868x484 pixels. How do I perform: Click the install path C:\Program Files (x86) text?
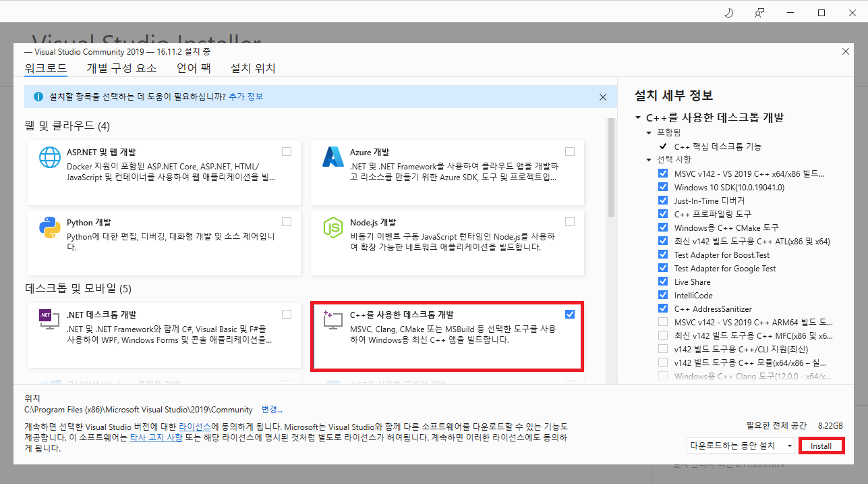pos(138,410)
